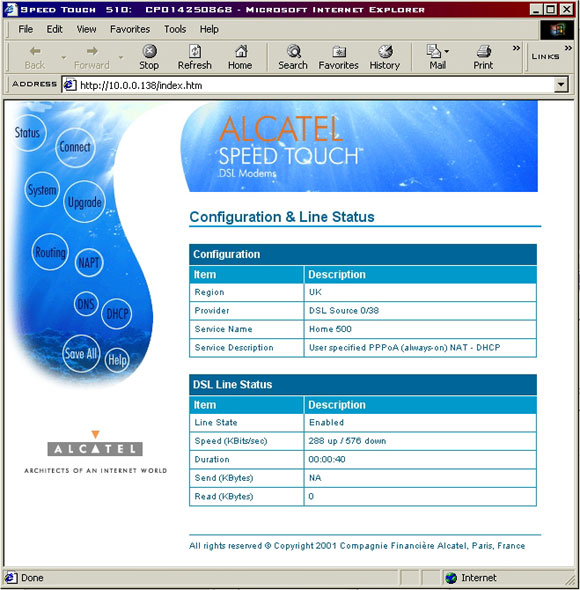Click the Links toolbar label
580x590 pixels.
click(x=545, y=56)
